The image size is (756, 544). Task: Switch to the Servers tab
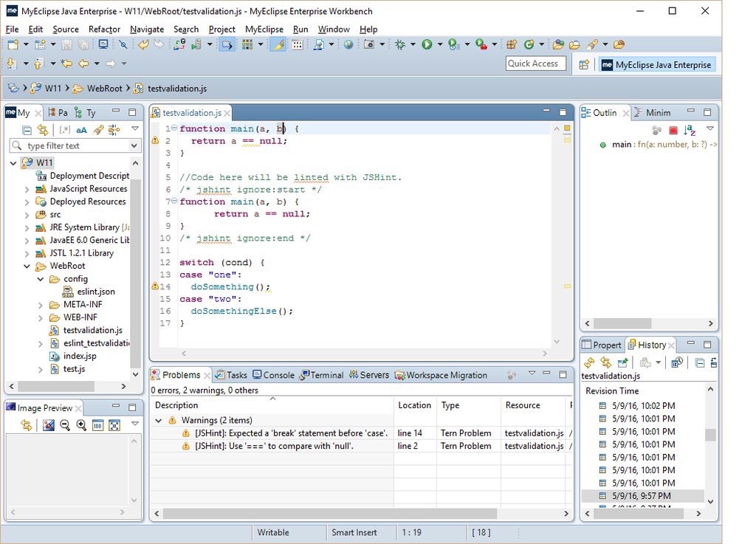(369, 375)
